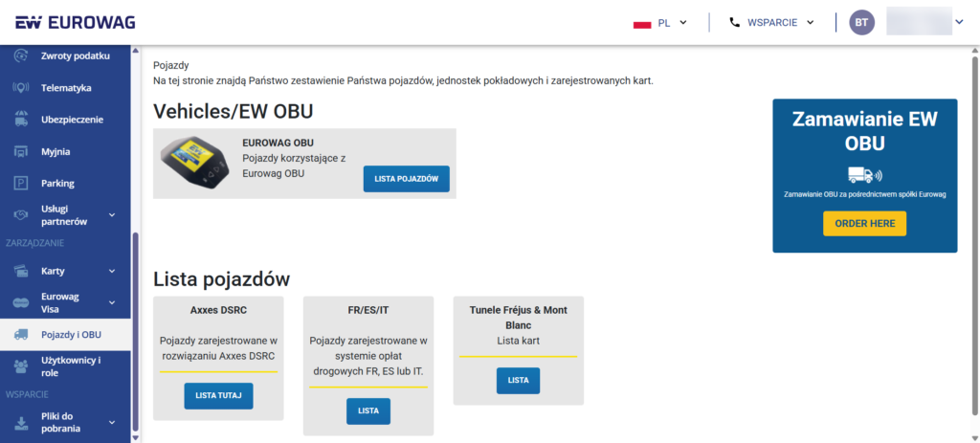Click the Użytkownicy i role people icon
Screen dimensions: 980x443
[21, 366]
